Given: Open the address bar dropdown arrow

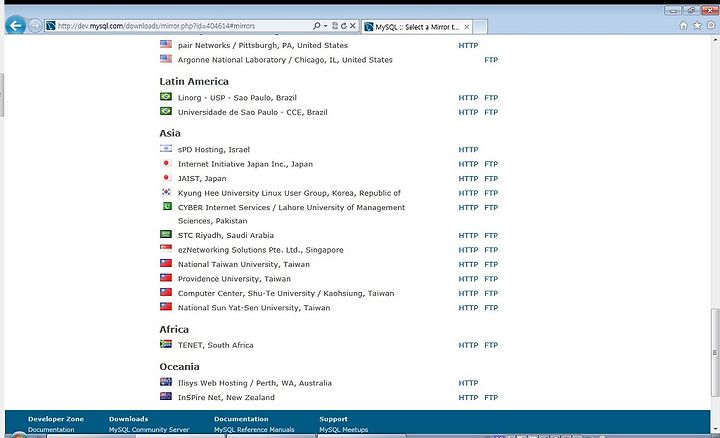Looking at the screenshot, I should [x=326, y=26].
